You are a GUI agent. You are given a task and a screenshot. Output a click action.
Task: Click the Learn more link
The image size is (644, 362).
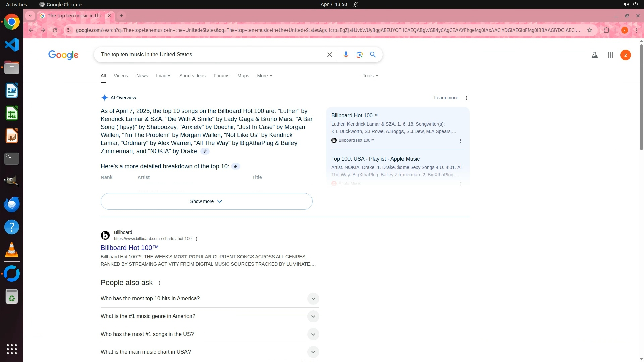pos(446,98)
